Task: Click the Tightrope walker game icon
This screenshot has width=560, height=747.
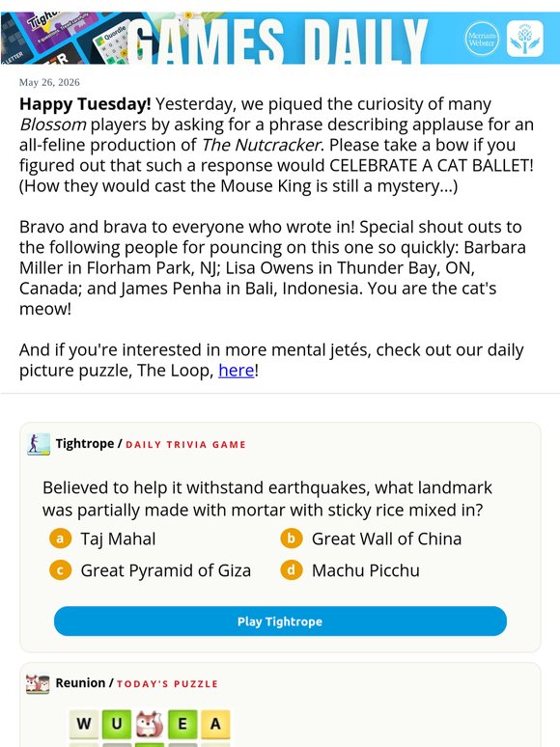Action: pyautogui.click(x=39, y=444)
